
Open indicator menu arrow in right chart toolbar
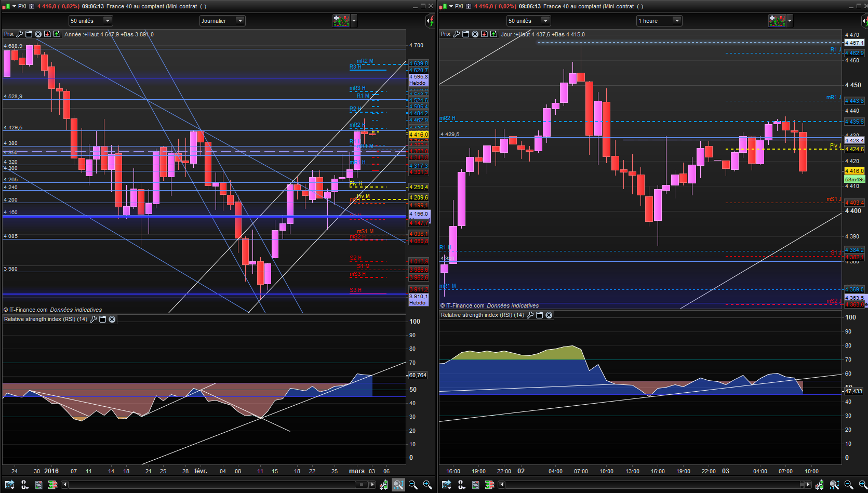click(x=790, y=21)
